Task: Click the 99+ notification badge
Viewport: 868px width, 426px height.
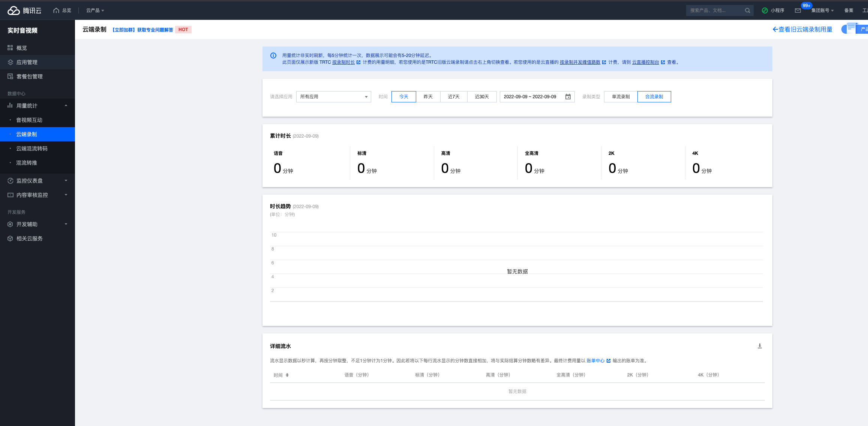Action: [807, 6]
